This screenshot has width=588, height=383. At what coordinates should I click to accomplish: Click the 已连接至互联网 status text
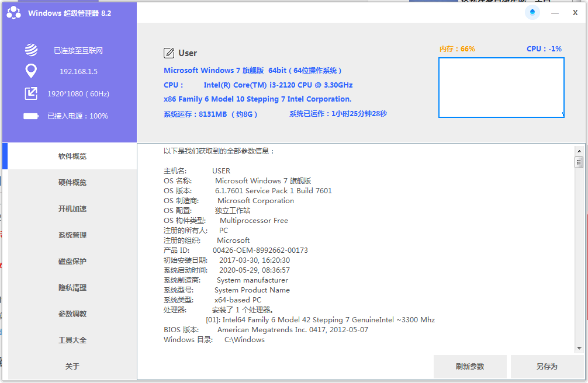coord(78,51)
